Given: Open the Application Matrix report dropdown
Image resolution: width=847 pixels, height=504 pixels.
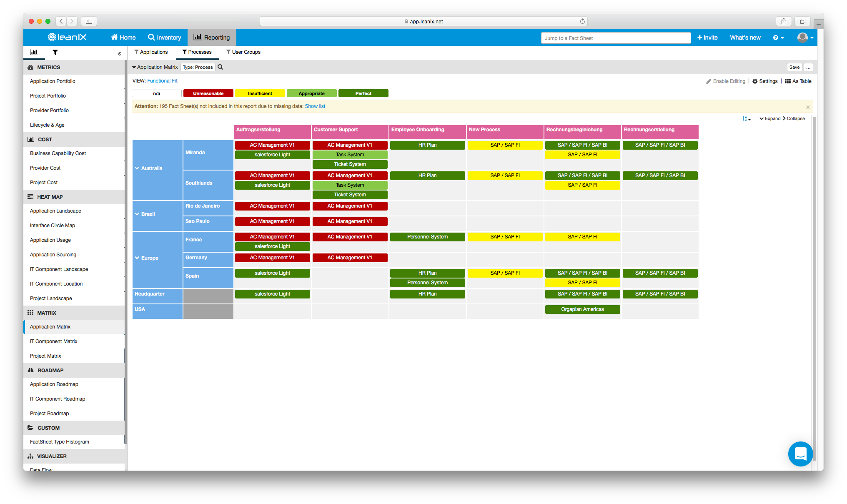Looking at the screenshot, I should 155,67.
